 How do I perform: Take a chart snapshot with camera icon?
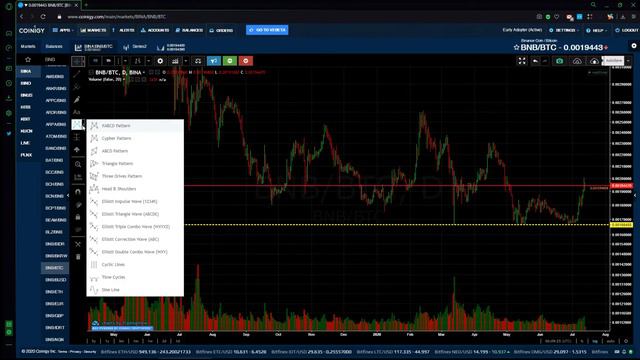click(560, 61)
